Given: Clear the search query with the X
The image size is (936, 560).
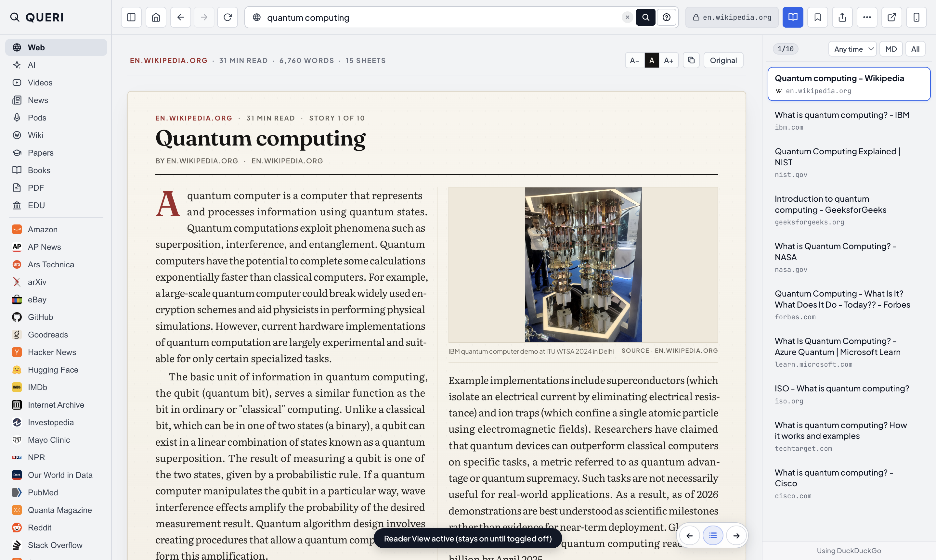Looking at the screenshot, I should coord(627,17).
